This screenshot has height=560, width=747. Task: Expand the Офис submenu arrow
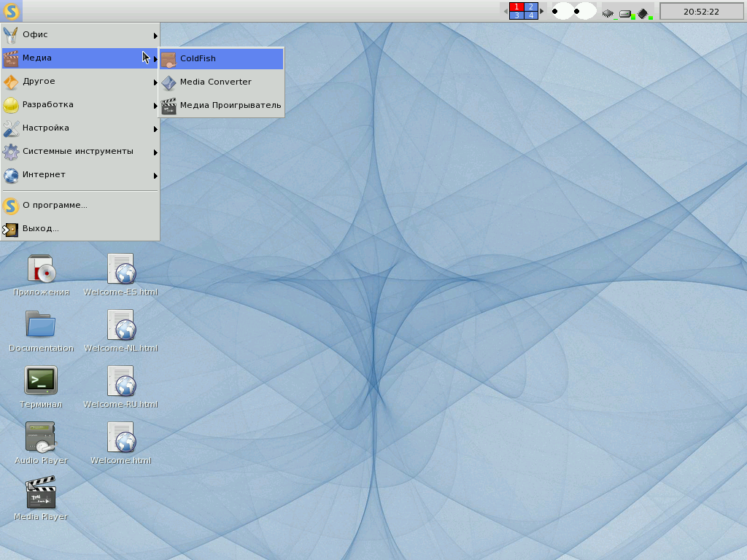155,35
